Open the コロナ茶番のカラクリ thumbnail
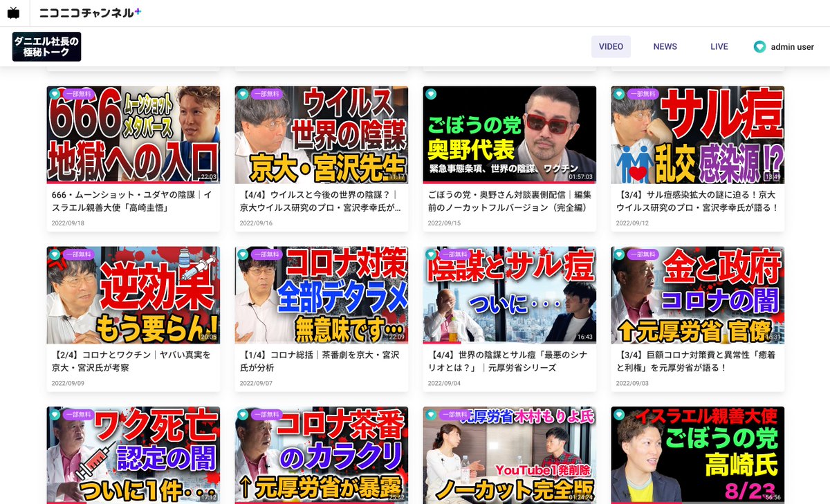Viewport: 830px width, 504px height. [322, 455]
